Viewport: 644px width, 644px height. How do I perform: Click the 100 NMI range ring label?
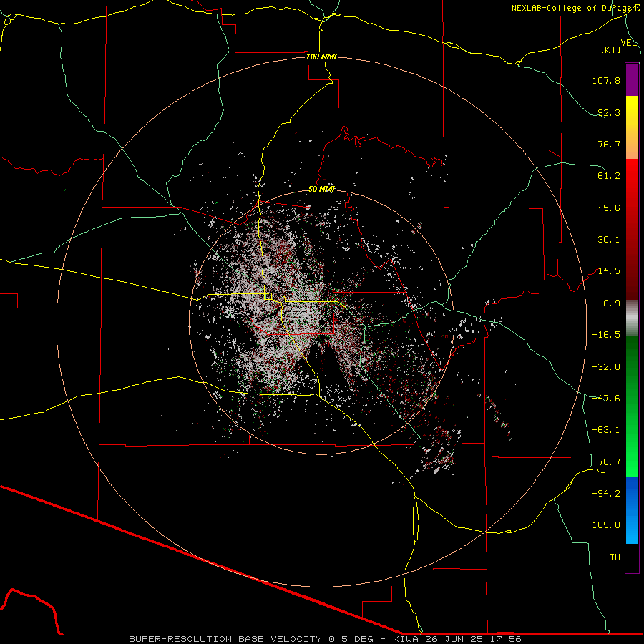[x=321, y=57]
